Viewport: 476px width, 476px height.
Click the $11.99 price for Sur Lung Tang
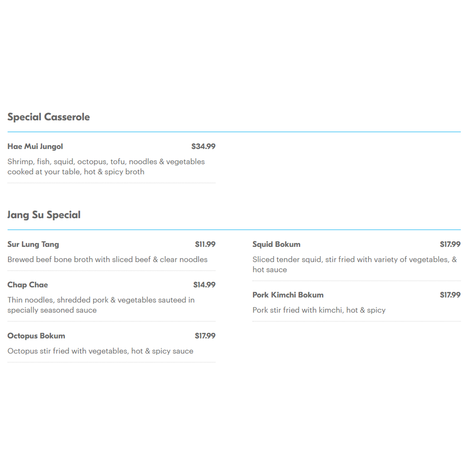(205, 244)
